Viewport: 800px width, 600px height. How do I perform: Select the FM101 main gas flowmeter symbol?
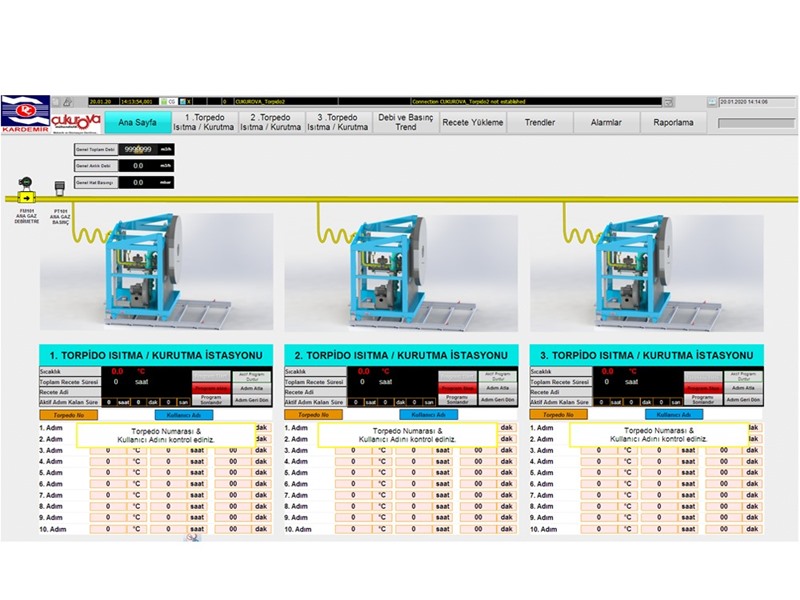point(26,191)
